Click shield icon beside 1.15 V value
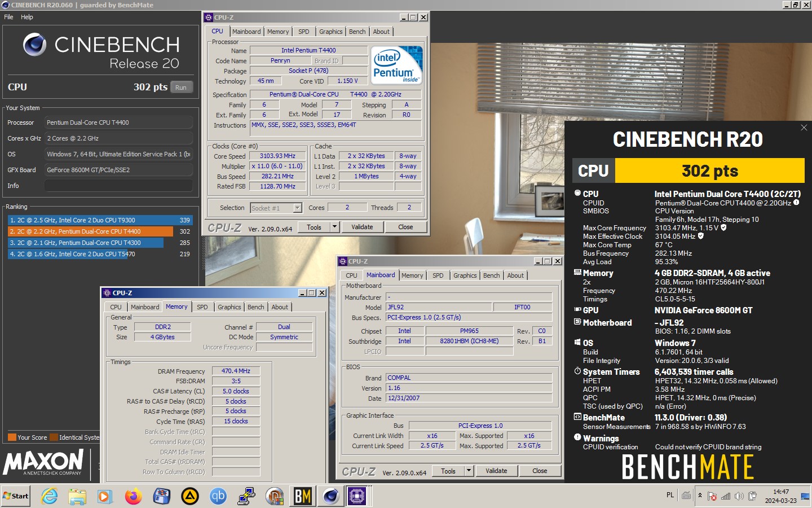 click(723, 227)
